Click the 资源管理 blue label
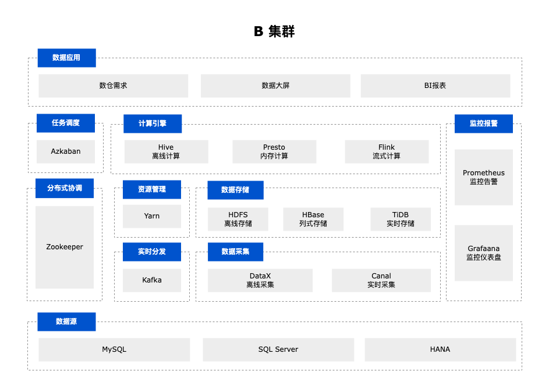This screenshot has width=549, height=392. (151, 189)
